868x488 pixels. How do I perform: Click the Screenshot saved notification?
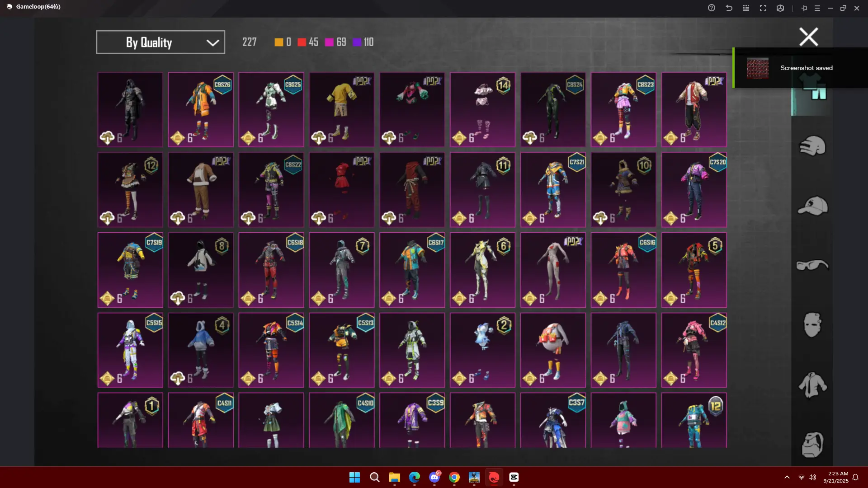(800, 68)
